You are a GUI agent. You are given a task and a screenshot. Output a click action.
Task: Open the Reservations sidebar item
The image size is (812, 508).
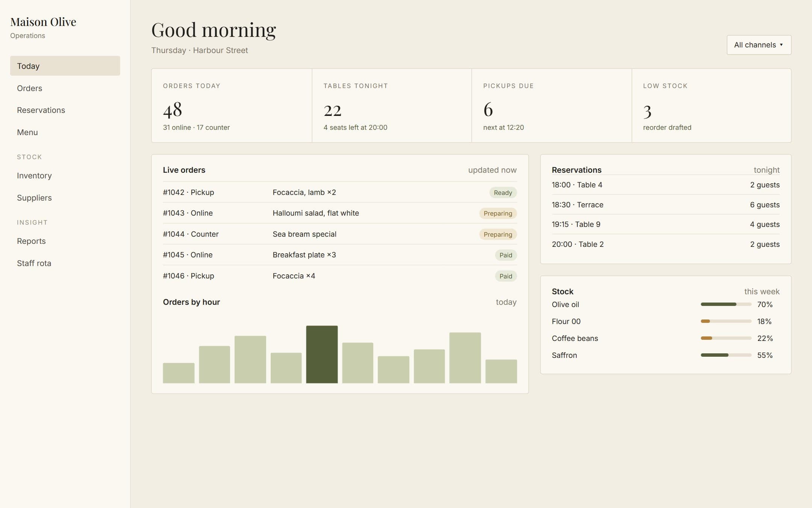(x=65, y=110)
